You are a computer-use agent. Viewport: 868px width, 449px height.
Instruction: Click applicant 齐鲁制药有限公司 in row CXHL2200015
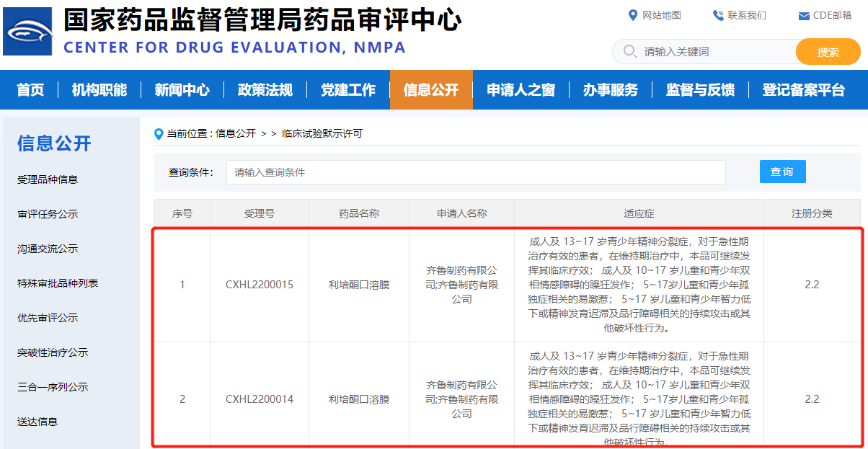click(x=461, y=285)
